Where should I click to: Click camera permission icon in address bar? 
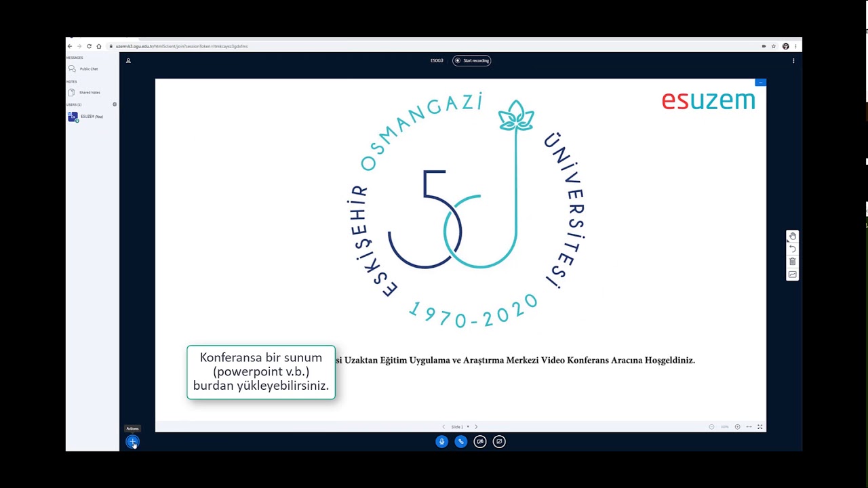[x=764, y=46]
